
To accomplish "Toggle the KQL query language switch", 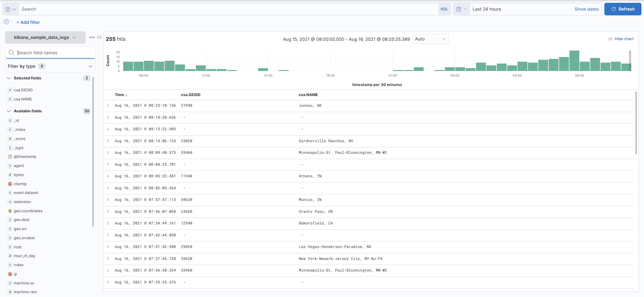I will pos(444,9).
